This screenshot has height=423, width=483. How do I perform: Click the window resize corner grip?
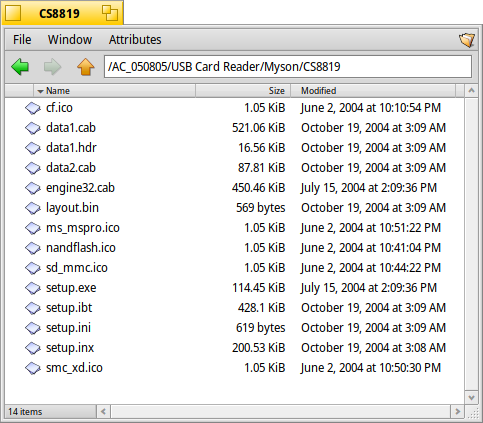point(473,413)
